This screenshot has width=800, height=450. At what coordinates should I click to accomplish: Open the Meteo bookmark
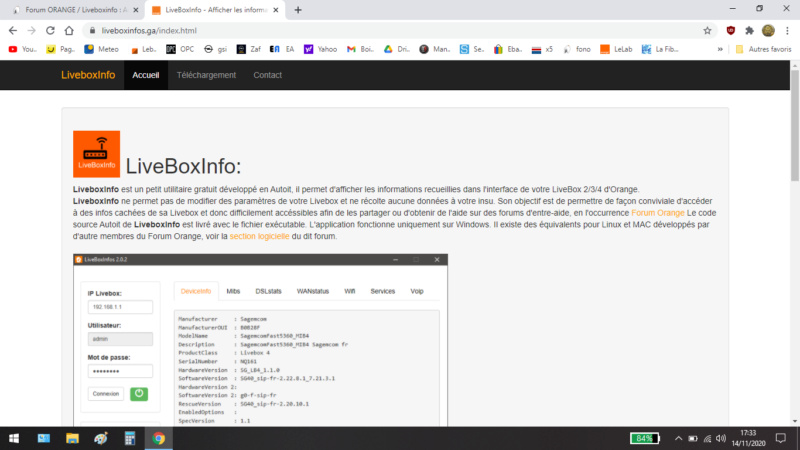click(101, 49)
